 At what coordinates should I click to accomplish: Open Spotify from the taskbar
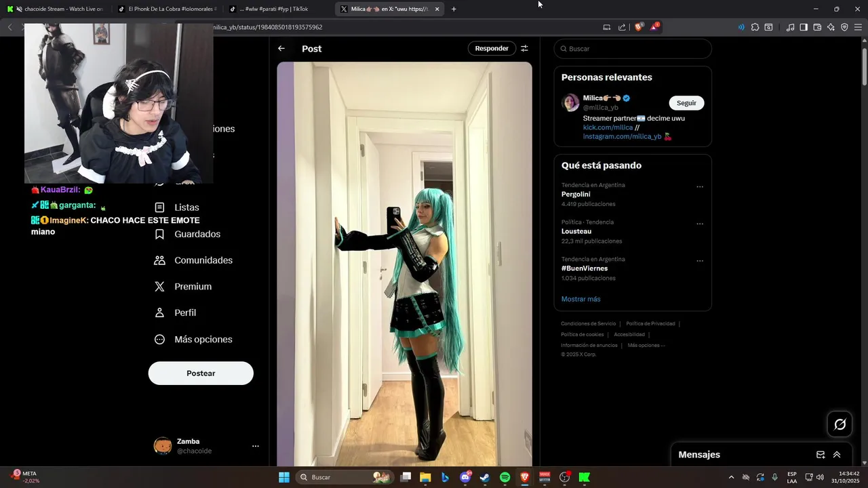coord(505,477)
